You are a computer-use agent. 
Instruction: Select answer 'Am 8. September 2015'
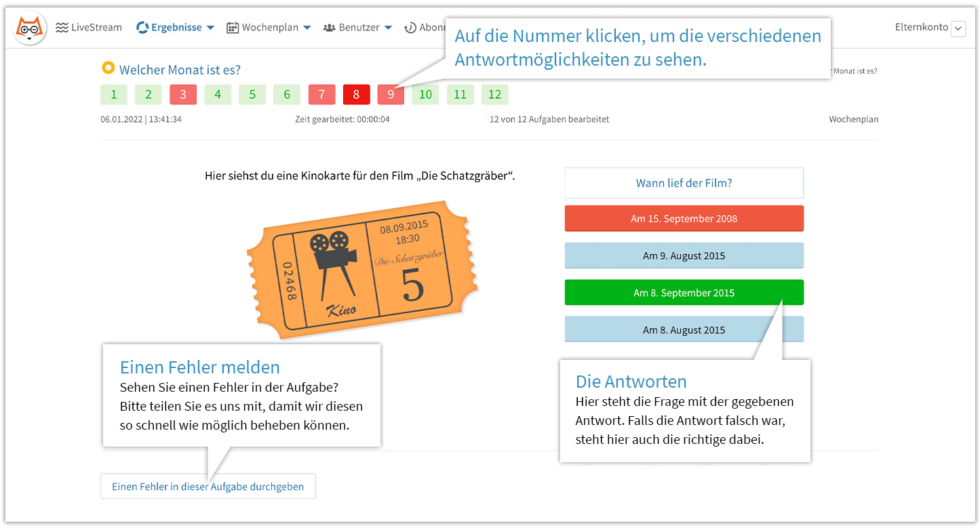[684, 293]
